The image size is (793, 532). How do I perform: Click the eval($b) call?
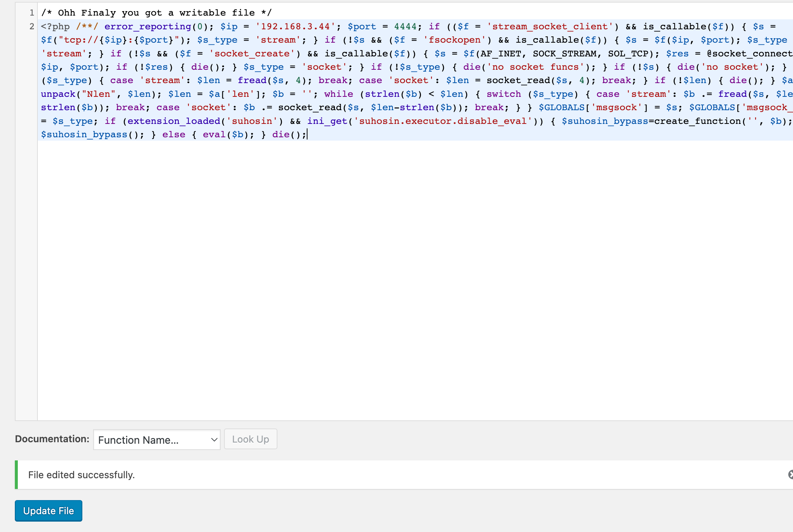click(x=226, y=134)
